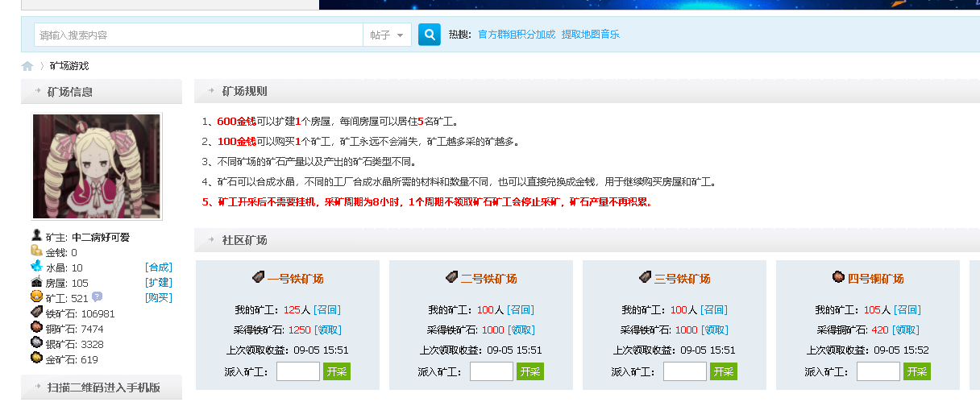Image resolution: width=980 pixels, height=402 pixels.
Task: Click the house icon beside 房屋
Action: point(36,282)
